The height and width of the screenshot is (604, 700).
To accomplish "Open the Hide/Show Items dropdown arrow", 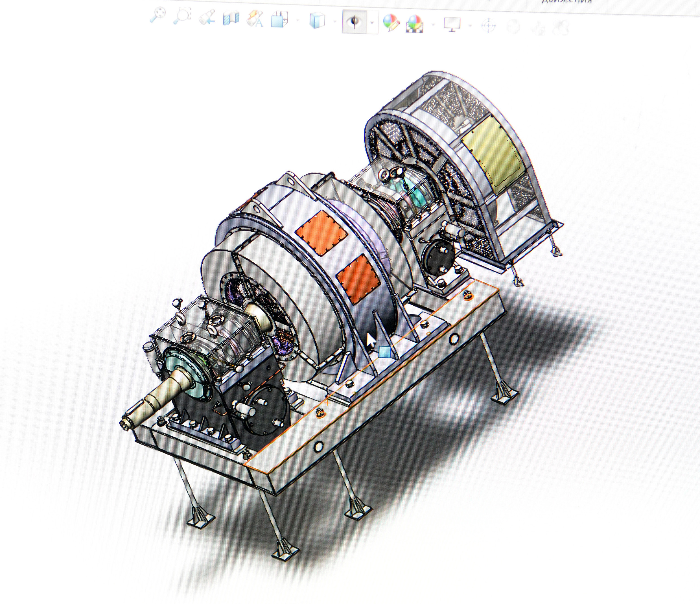I will [372, 23].
